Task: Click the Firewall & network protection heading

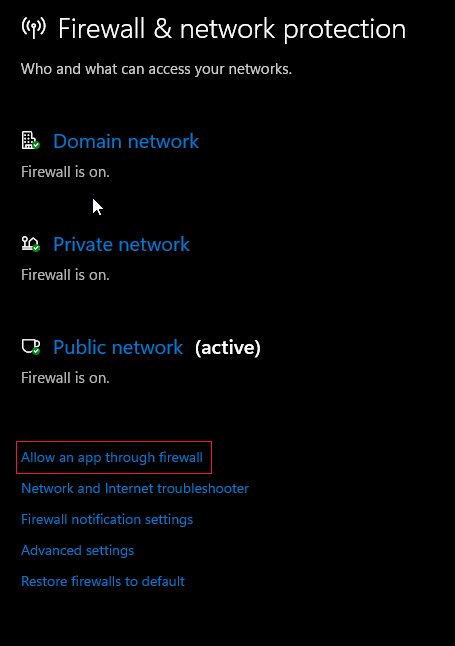Action: click(232, 29)
